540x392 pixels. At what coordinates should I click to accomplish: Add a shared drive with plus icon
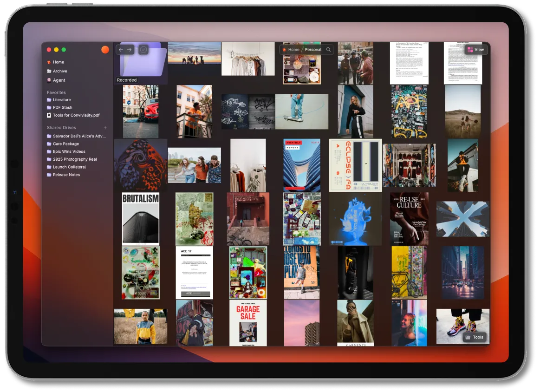[x=105, y=128]
